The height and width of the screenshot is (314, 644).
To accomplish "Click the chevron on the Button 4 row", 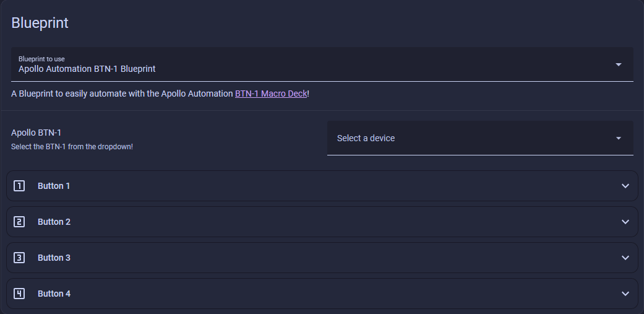I will coord(625,294).
